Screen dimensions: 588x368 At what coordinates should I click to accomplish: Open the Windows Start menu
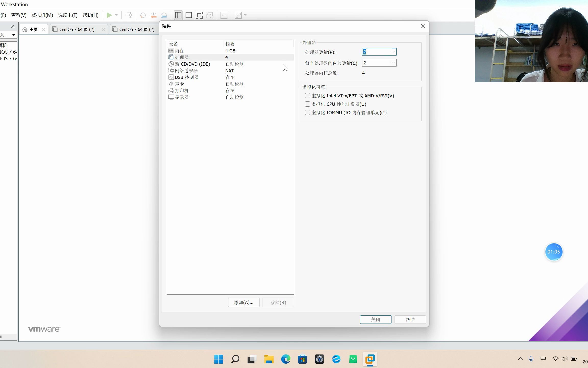[218, 359]
